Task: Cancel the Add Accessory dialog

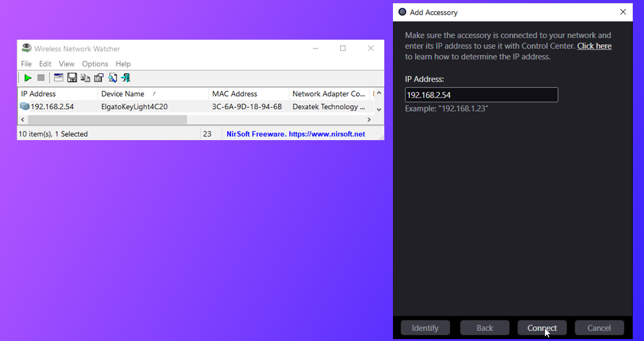Action: pos(599,328)
